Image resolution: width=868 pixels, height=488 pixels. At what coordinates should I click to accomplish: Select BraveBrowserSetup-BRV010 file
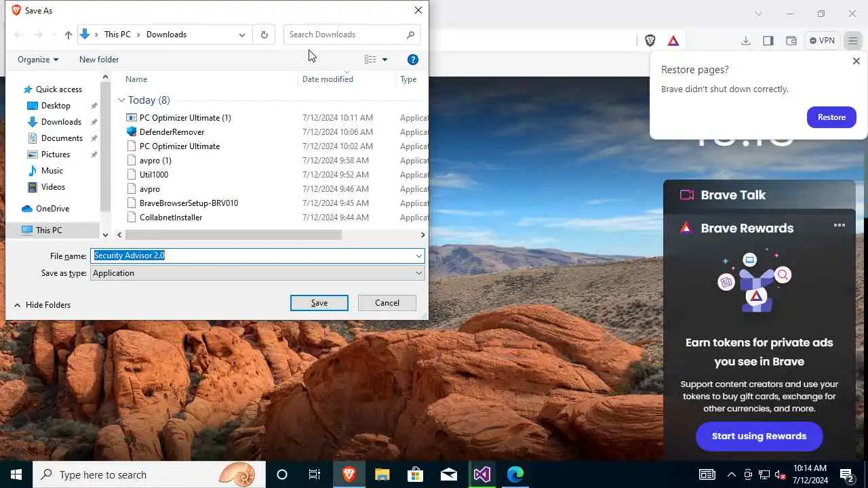(189, 203)
